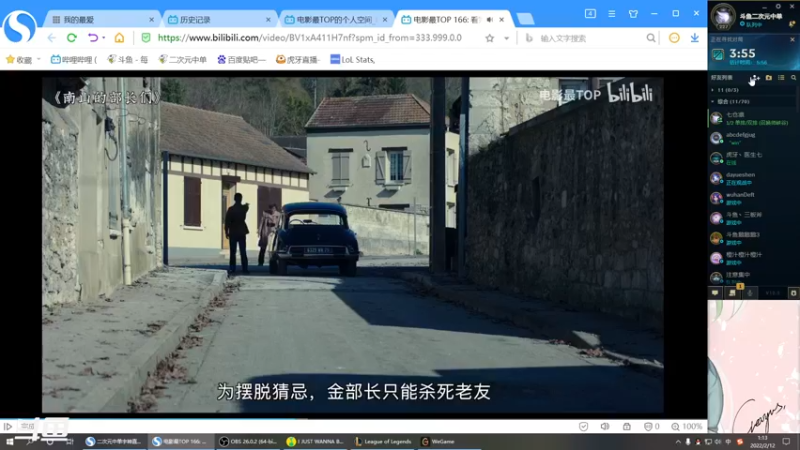This screenshot has height=450, width=800.
Task: Mute audio on the 电影最TOP 166 tab
Action: point(490,19)
